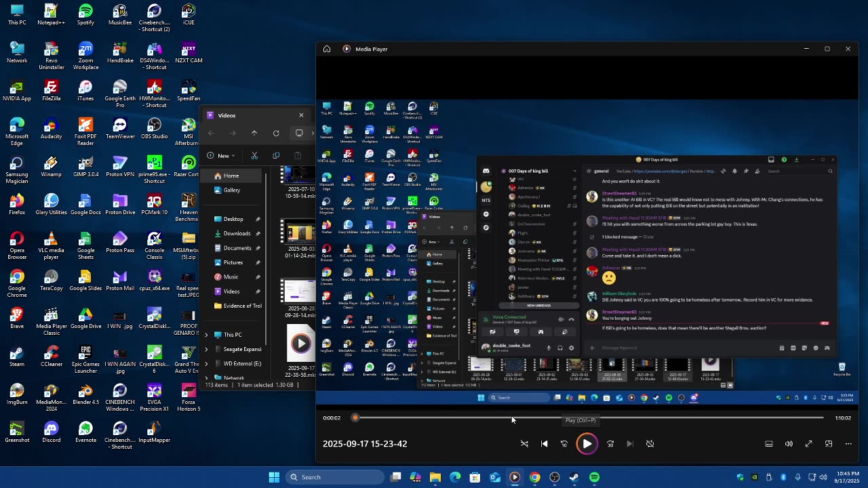Open Spotify from the taskbar
This screenshot has width=868, height=488.
point(594,477)
